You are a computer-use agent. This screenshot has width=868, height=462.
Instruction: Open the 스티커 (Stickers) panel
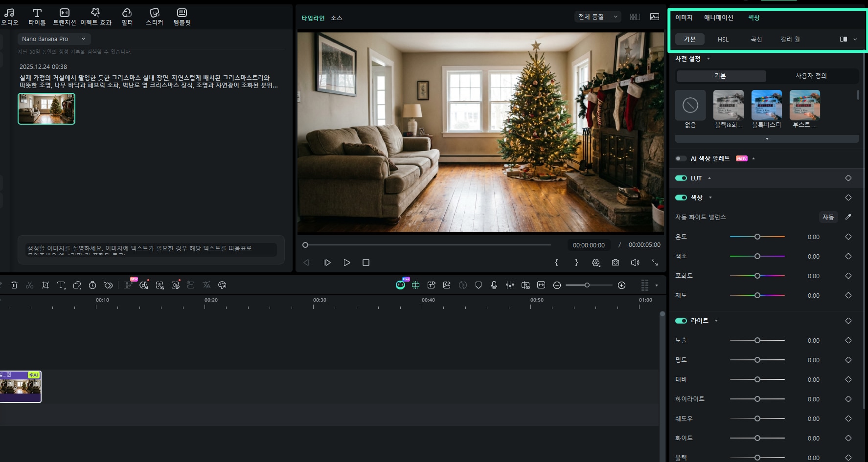click(154, 17)
